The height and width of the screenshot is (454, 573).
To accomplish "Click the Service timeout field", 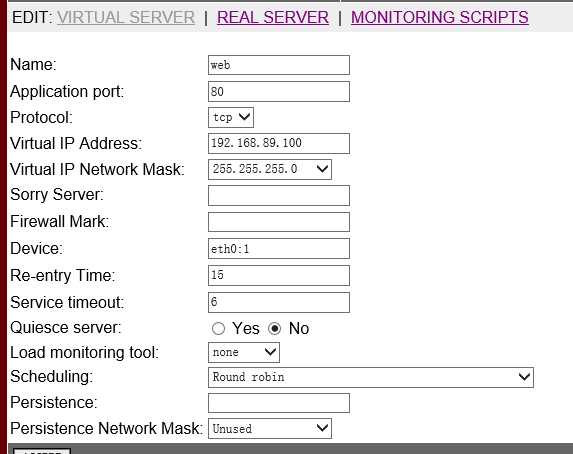I will 279,302.
